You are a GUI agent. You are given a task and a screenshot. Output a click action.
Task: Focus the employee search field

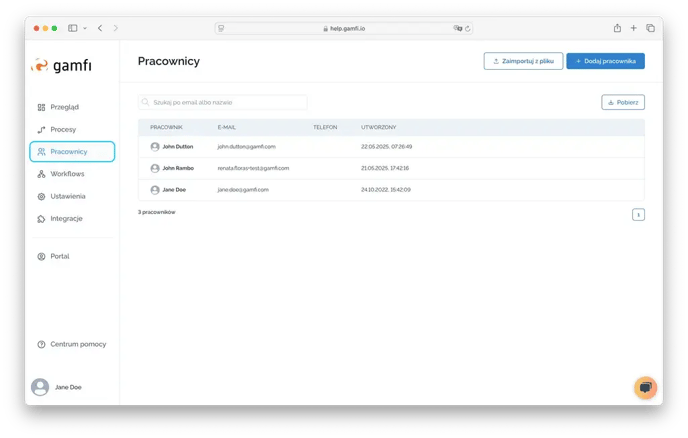coord(223,102)
